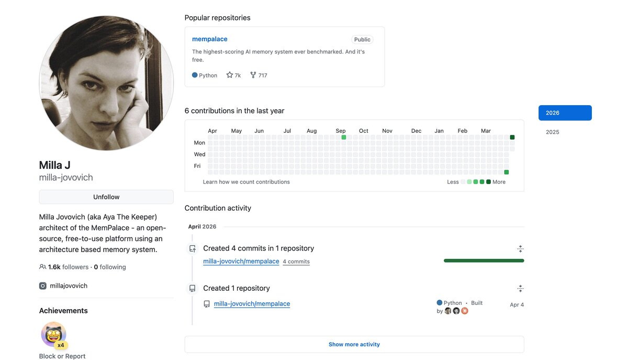Expand activity with 'Show more activity'
The image size is (628, 364).
[354, 345]
